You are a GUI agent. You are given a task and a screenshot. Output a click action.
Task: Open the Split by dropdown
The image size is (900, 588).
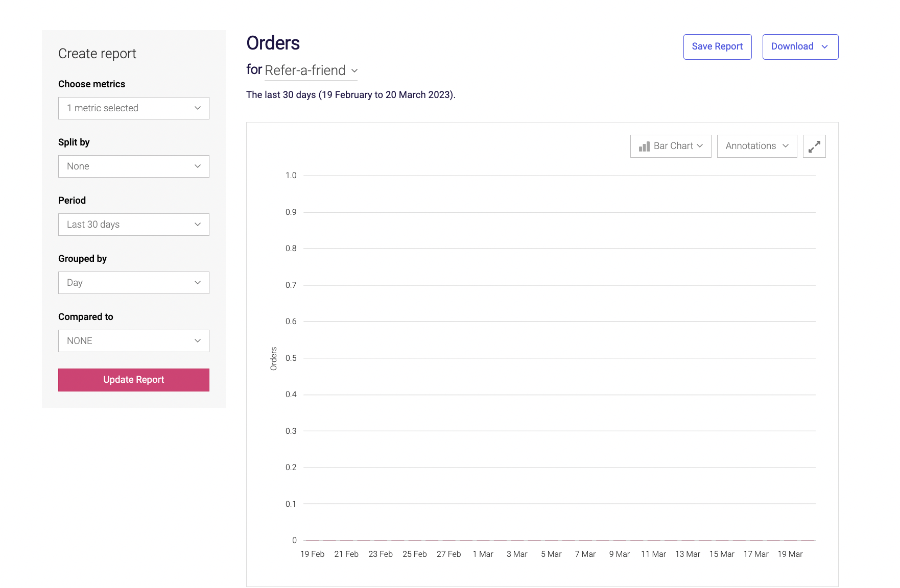click(134, 166)
